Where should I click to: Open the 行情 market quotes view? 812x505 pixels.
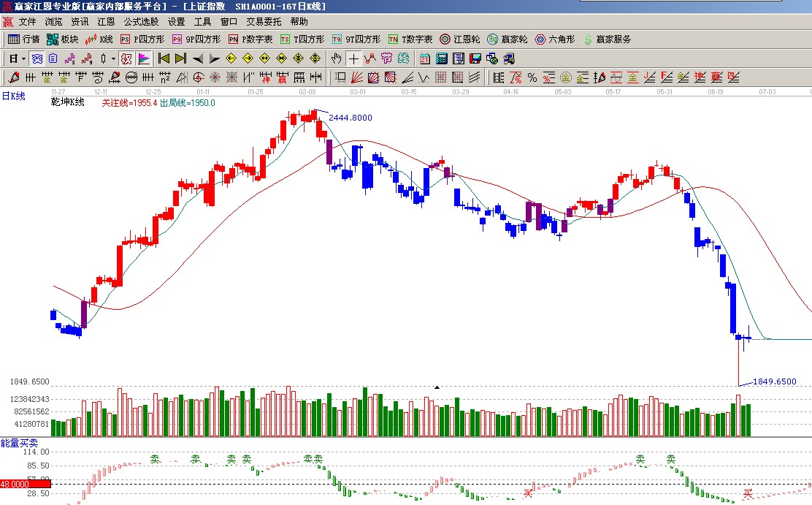(x=23, y=39)
